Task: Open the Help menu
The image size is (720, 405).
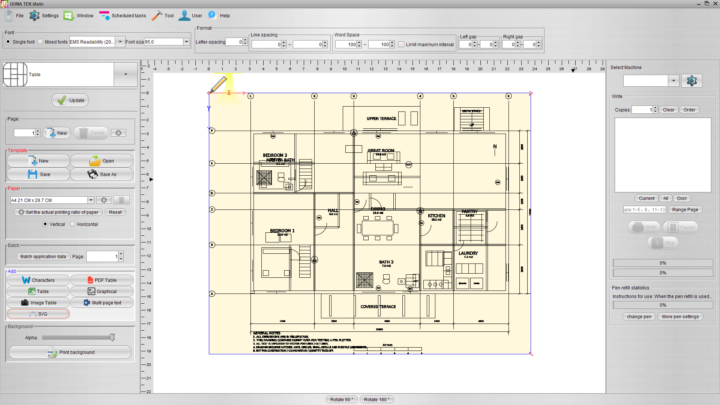Action: click(x=219, y=16)
